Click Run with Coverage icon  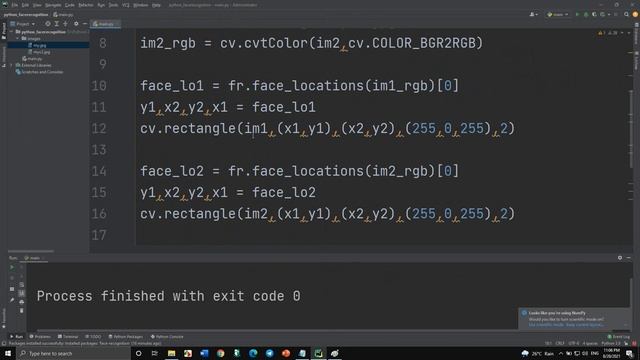pos(595,15)
